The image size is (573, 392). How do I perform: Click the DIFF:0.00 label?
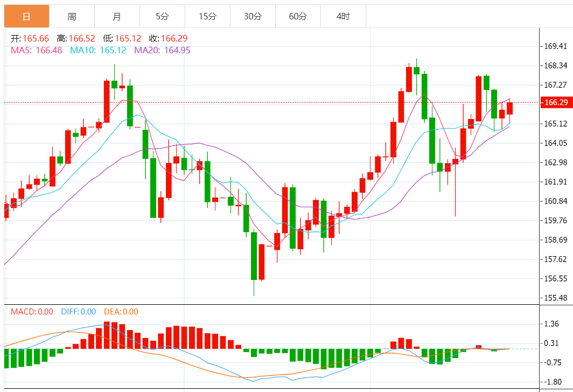(79, 312)
